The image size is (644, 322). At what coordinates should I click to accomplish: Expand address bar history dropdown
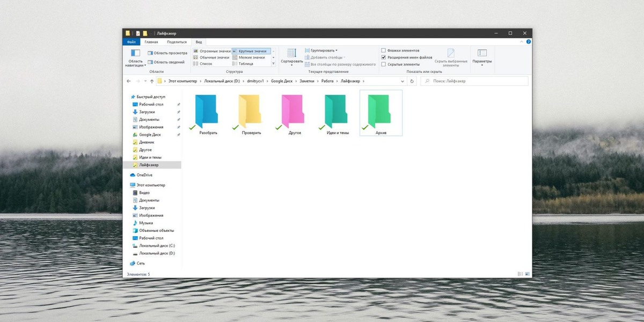point(402,81)
